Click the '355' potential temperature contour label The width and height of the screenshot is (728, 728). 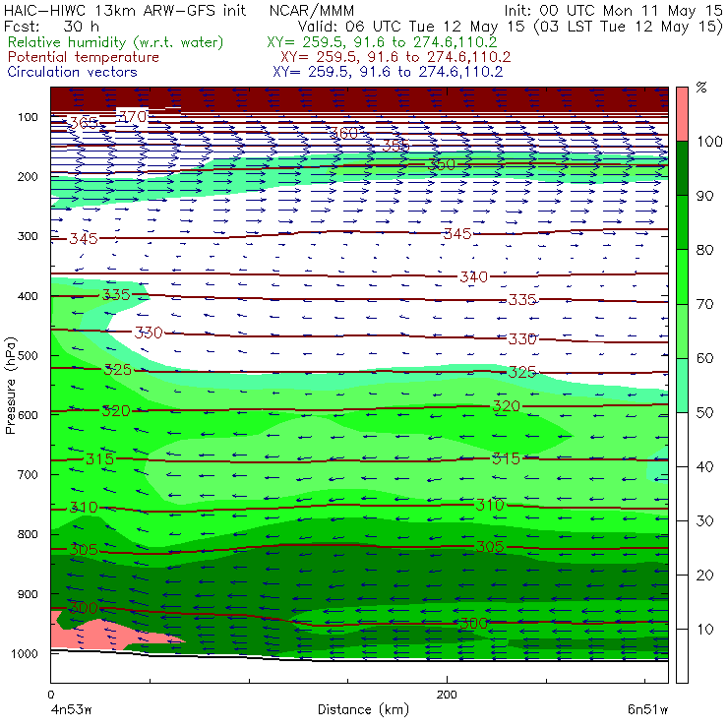point(395,146)
